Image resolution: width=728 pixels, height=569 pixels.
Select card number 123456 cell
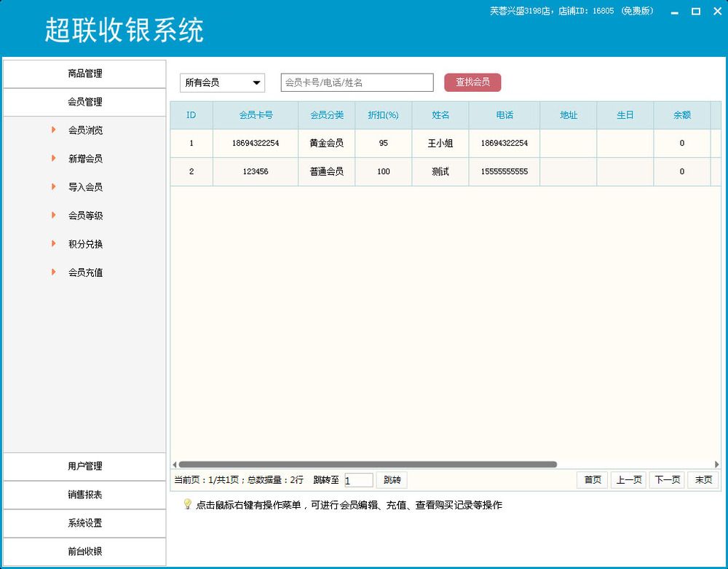coord(256,172)
